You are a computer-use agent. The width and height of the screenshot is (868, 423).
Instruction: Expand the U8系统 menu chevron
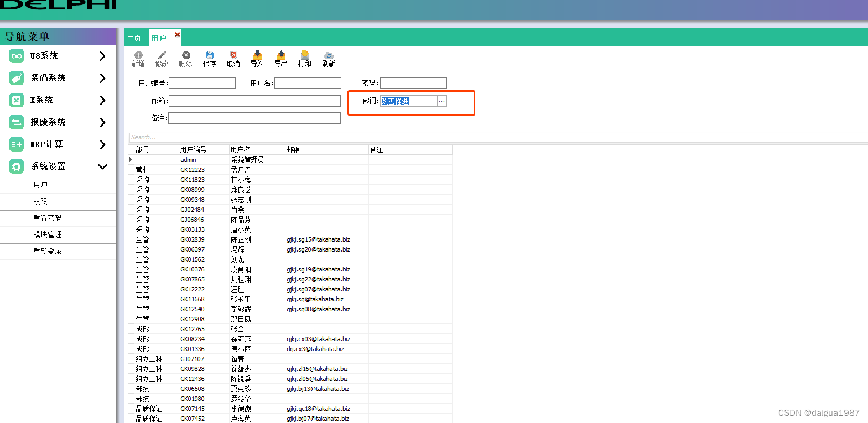click(102, 56)
